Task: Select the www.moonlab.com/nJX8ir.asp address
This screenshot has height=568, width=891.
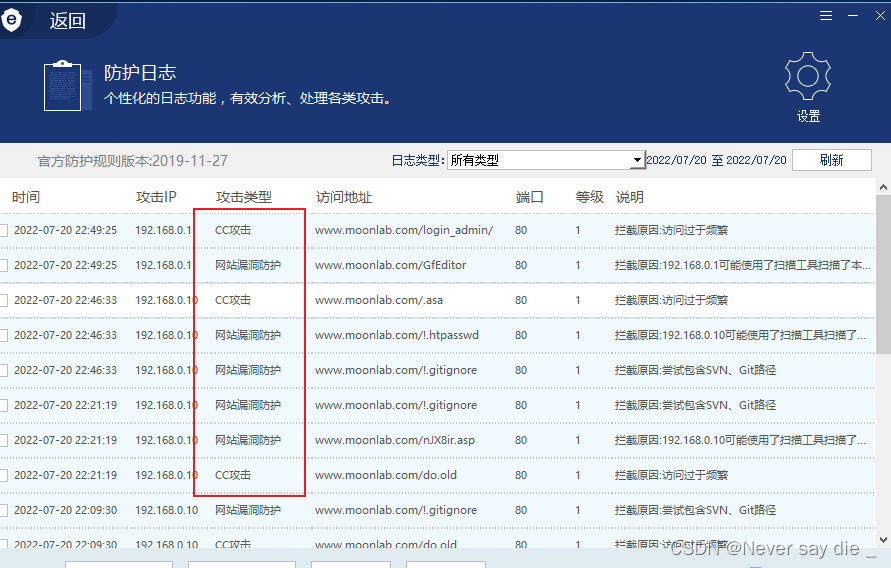Action: click(x=395, y=440)
